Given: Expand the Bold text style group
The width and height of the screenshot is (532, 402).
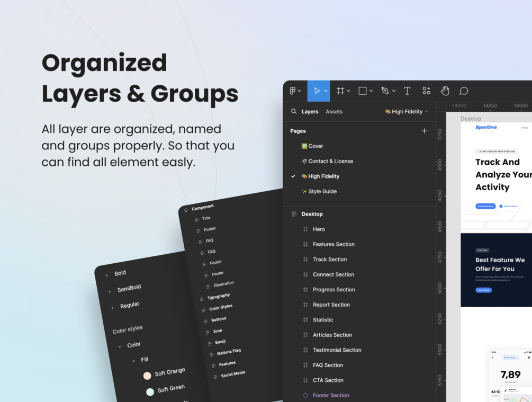Looking at the screenshot, I should (107, 275).
